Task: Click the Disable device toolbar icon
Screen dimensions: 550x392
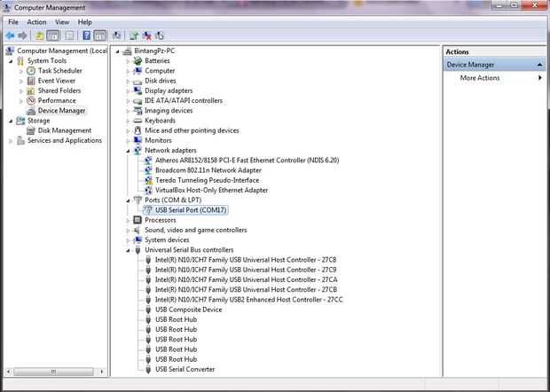Action: tap(160, 35)
